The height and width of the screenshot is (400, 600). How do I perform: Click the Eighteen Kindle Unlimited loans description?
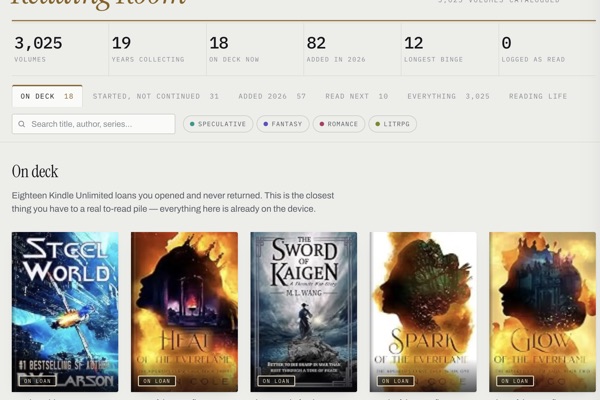[173, 202]
